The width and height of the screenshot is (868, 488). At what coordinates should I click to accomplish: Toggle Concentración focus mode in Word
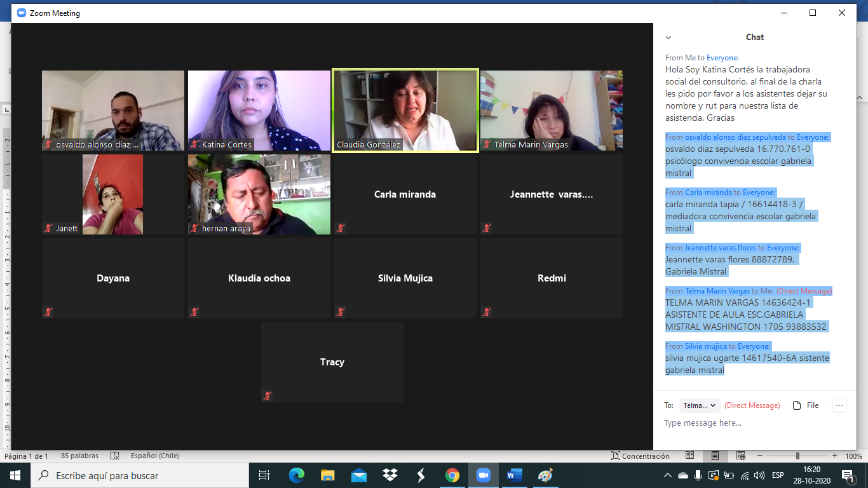tap(640, 456)
